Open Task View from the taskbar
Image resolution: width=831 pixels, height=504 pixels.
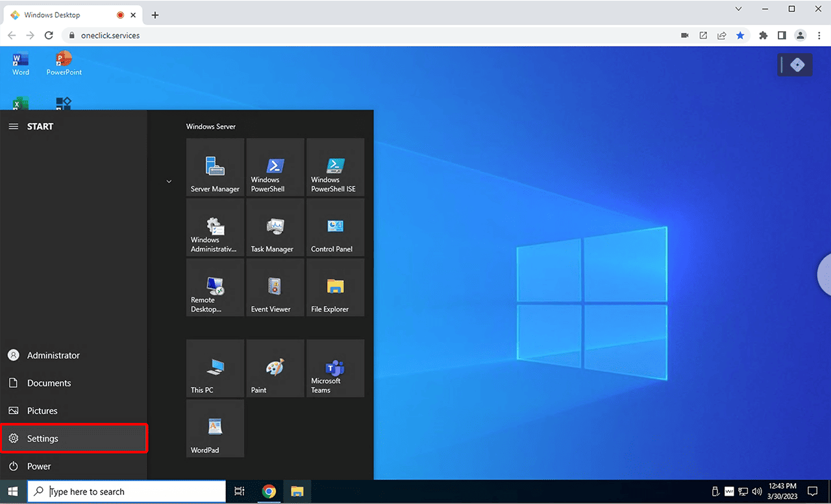239,492
